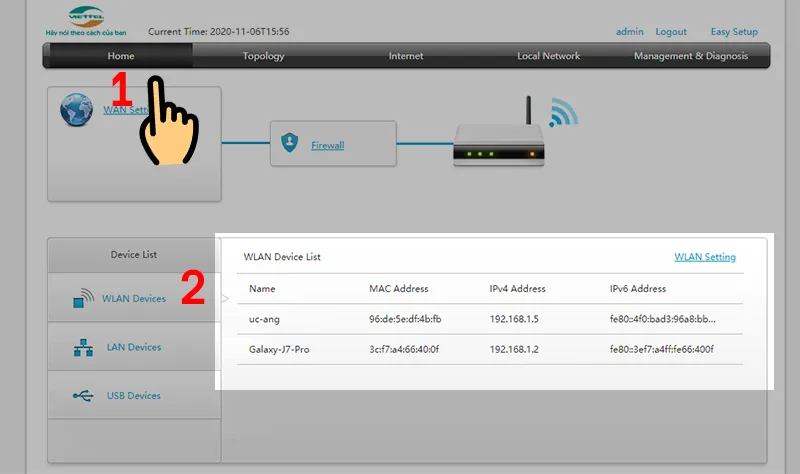
Task: Click the globe WAN icon
Action: point(76,111)
